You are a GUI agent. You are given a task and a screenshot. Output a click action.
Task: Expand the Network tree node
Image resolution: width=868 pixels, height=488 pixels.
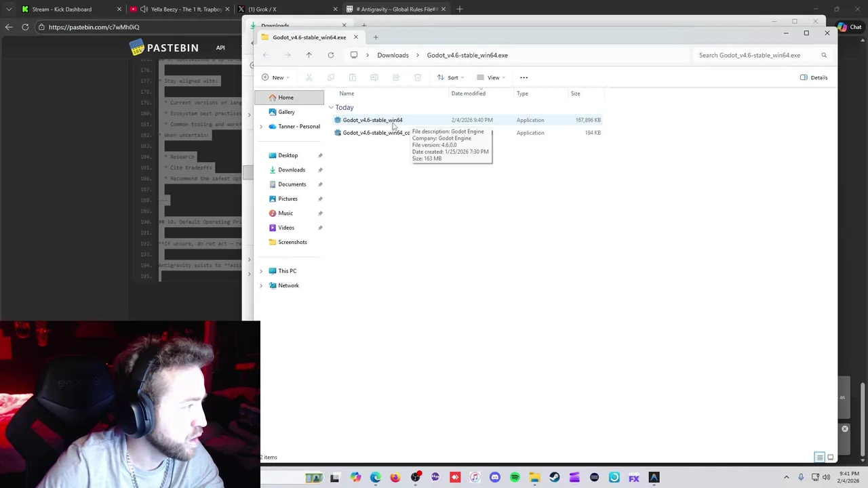pos(261,285)
